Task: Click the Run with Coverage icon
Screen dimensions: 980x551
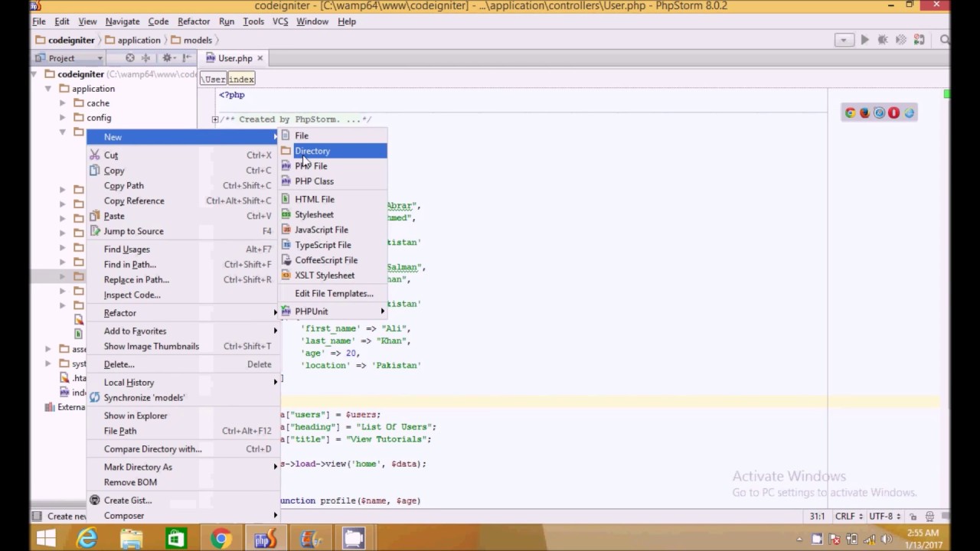Action: click(x=901, y=40)
